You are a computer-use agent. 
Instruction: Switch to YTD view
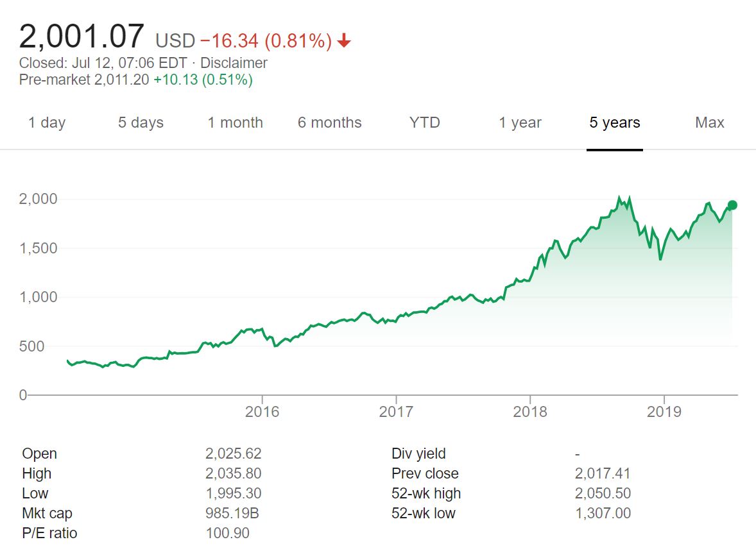point(425,123)
